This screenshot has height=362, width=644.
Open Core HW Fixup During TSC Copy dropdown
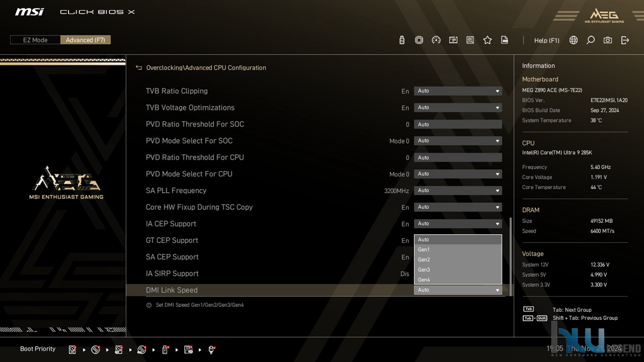(x=458, y=207)
